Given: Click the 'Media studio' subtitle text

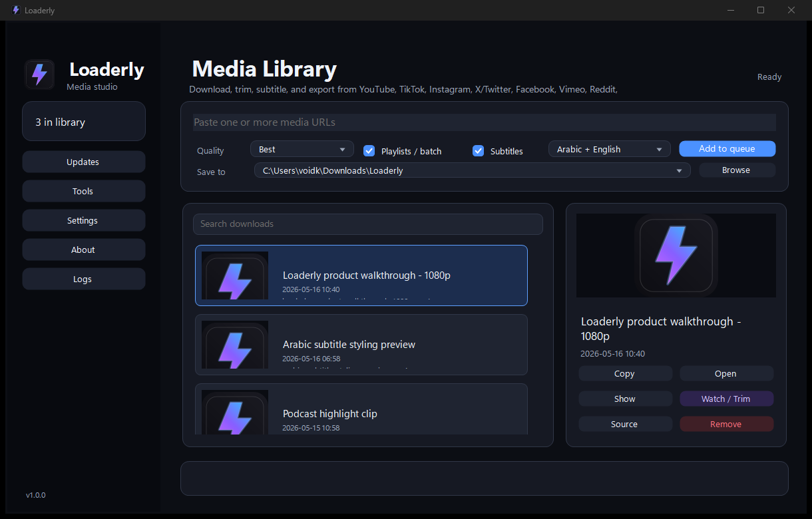Looking at the screenshot, I should 92,86.
